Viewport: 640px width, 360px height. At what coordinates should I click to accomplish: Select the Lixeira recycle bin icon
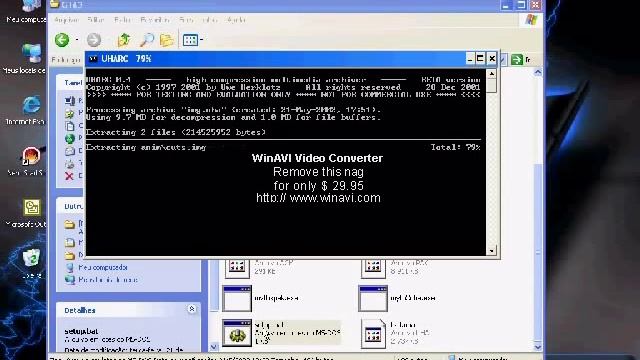pyautogui.click(x=31, y=264)
